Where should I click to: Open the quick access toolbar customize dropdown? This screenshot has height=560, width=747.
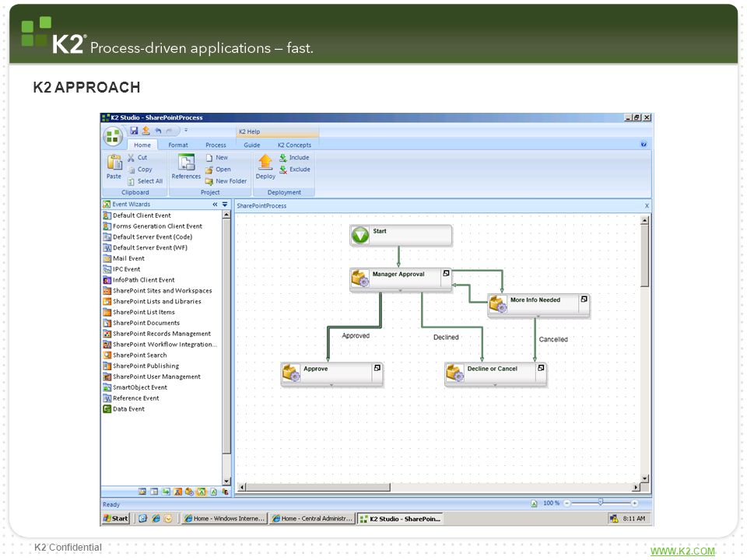tap(186, 130)
